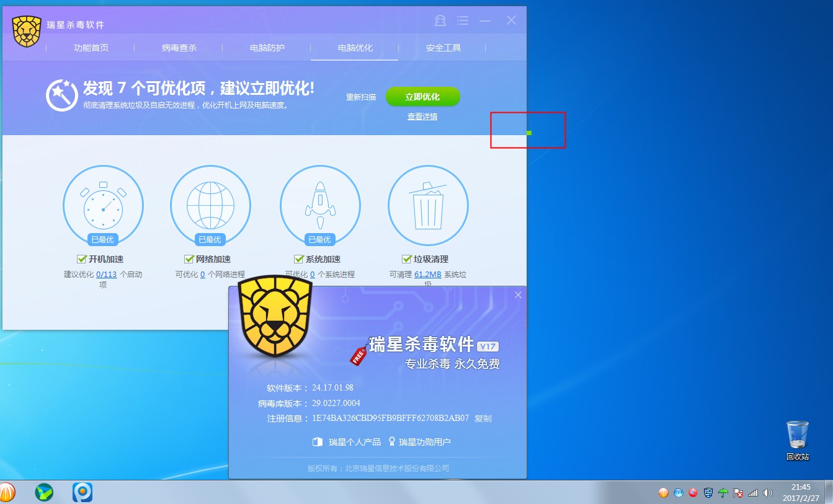Click the green umbrella tray icon

[723, 493]
